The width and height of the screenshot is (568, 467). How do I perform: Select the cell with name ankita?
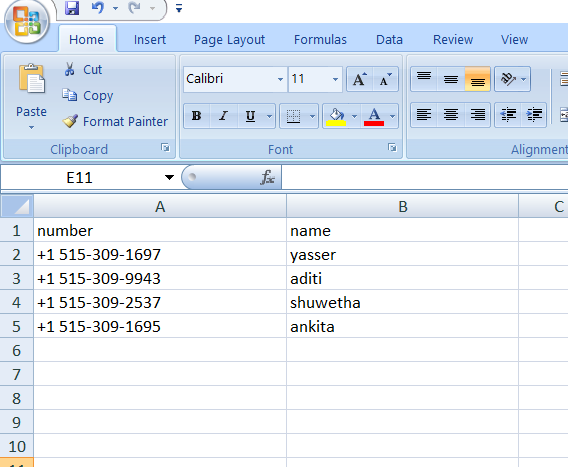pos(402,326)
